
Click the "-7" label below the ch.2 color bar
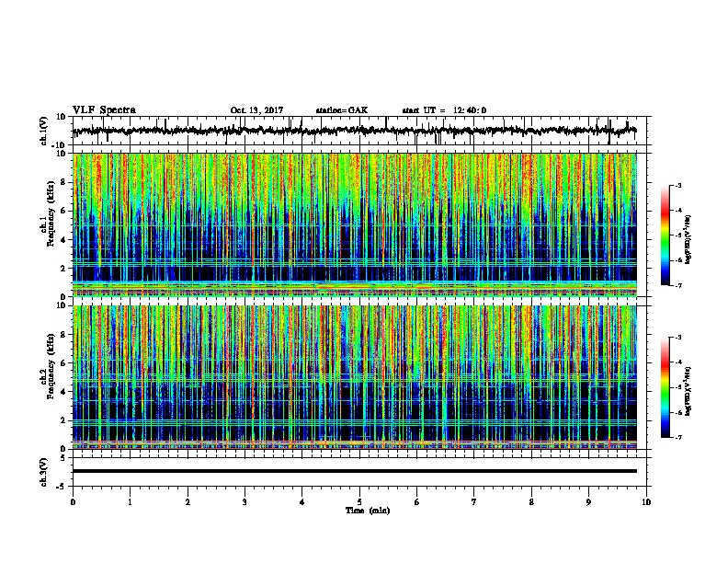[677, 438]
